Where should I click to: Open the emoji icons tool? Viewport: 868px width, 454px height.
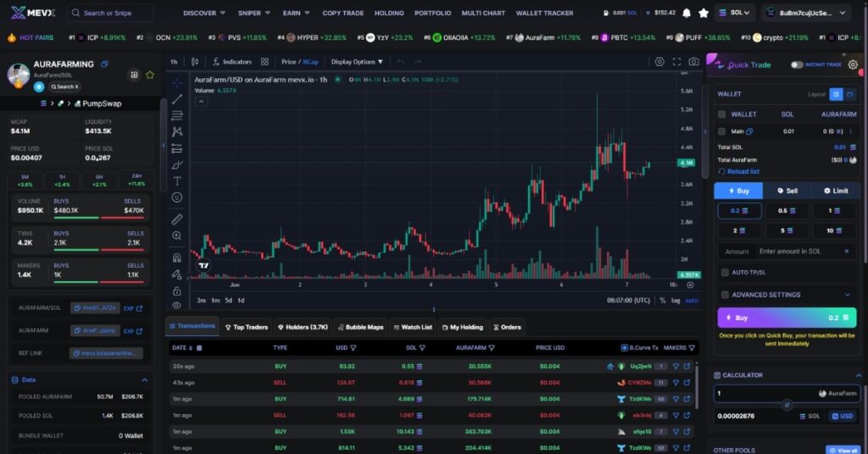coord(176,197)
